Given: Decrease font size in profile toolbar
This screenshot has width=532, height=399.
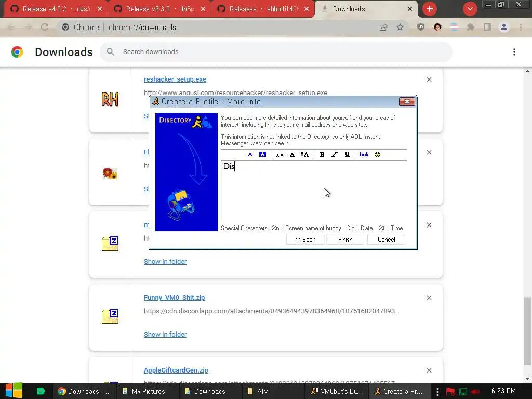Looking at the screenshot, I should (280, 155).
